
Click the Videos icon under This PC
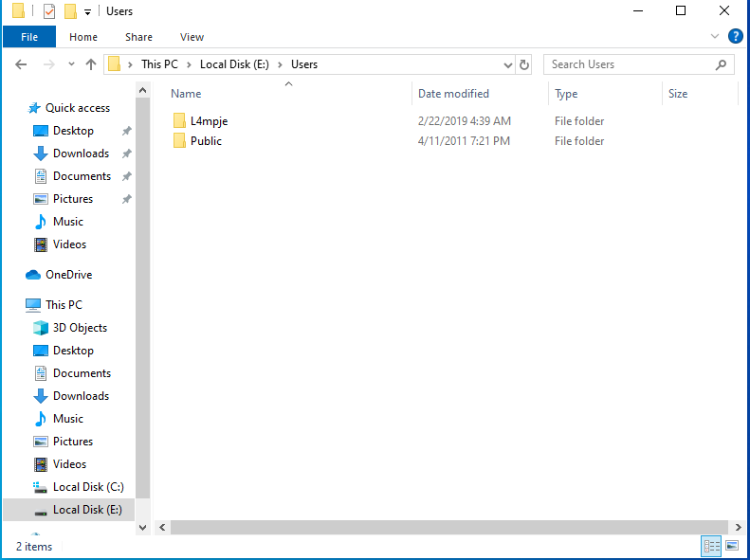point(41,464)
